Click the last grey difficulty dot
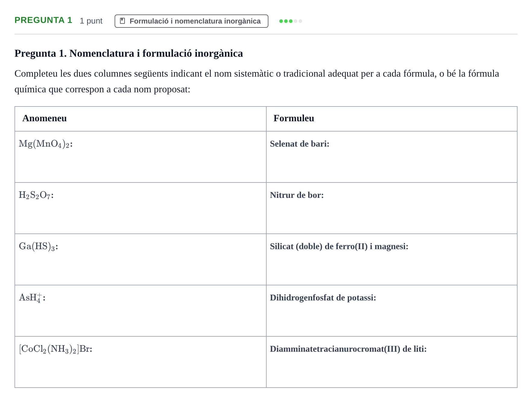This screenshot has width=532, height=403. pos(300,21)
